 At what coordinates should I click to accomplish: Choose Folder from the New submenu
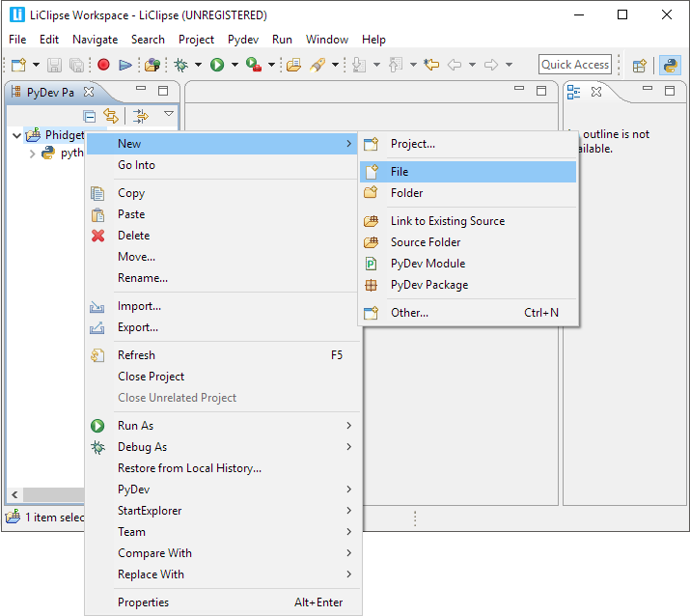tap(468, 193)
